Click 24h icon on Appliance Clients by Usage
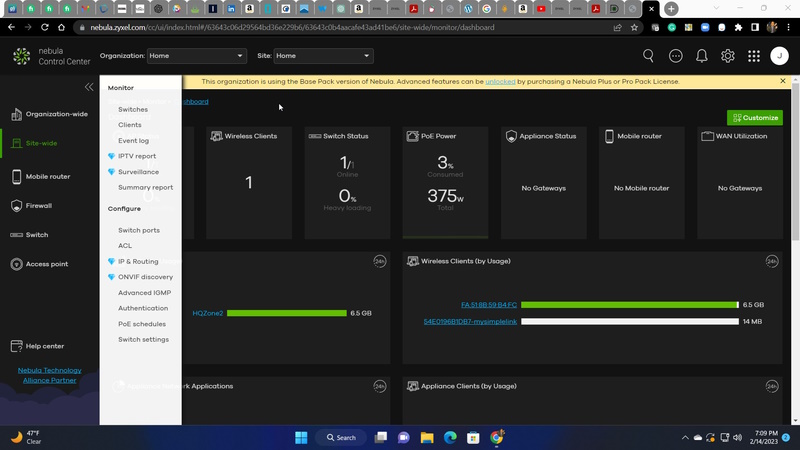 pos(772,386)
